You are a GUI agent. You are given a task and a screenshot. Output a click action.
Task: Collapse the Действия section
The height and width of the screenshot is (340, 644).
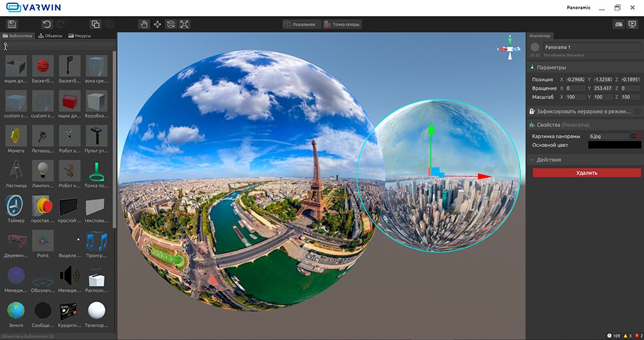click(x=533, y=160)
